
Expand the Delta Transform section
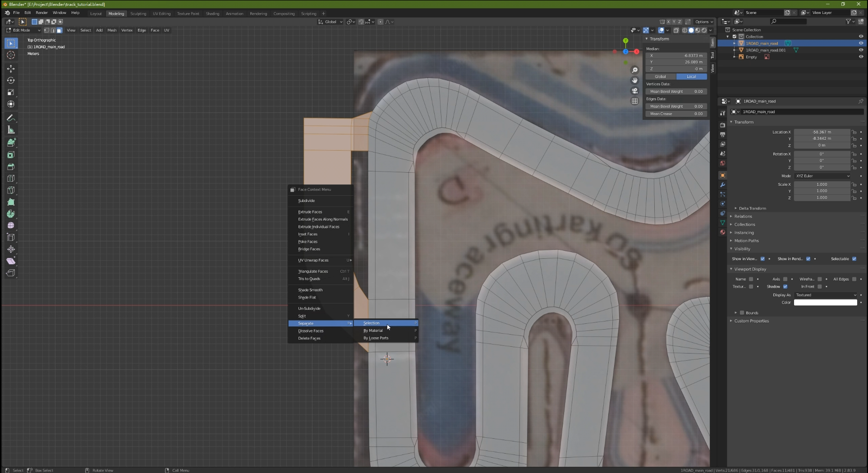coord(752,208)
